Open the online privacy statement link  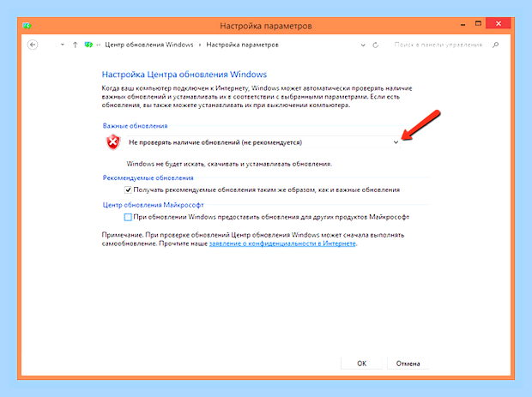click(282, 244)
